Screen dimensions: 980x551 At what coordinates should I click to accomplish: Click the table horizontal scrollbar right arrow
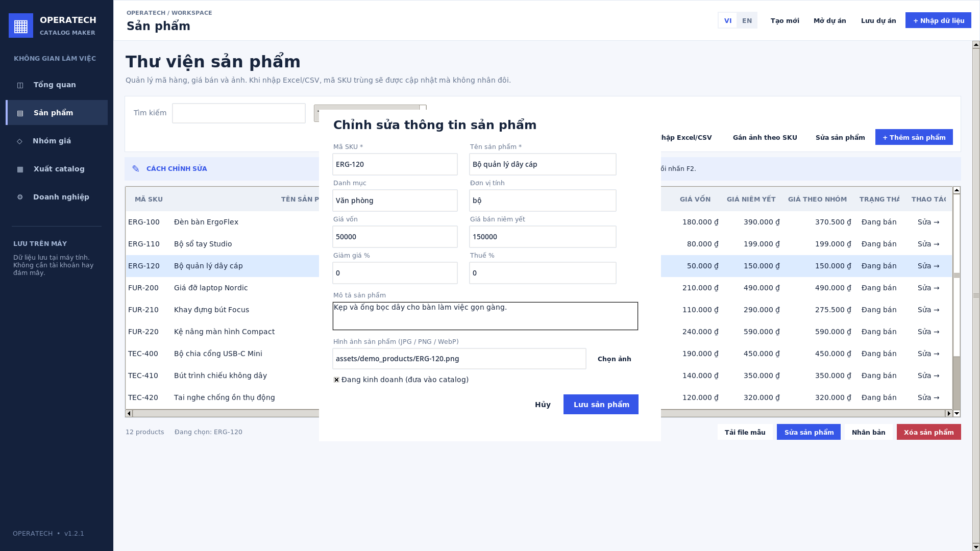tap(949, 413)
